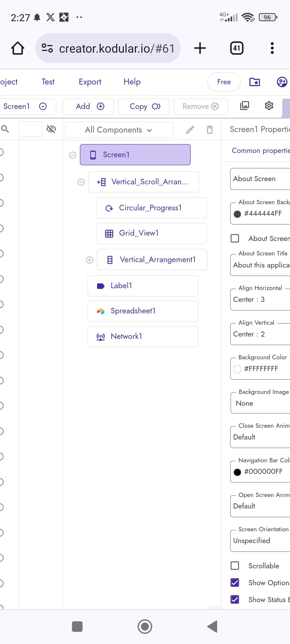Click Vertical_Scroll_Arrangement layout icon

(x=101, y=182)
